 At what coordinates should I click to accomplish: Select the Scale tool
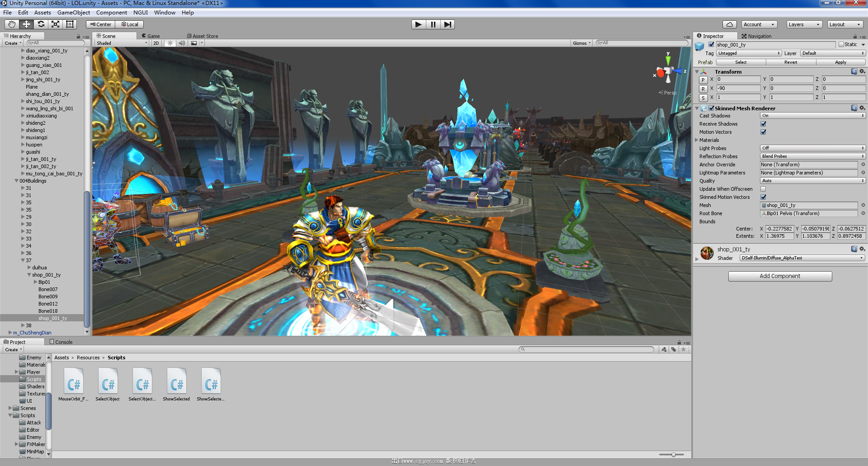tap(55, 24)
